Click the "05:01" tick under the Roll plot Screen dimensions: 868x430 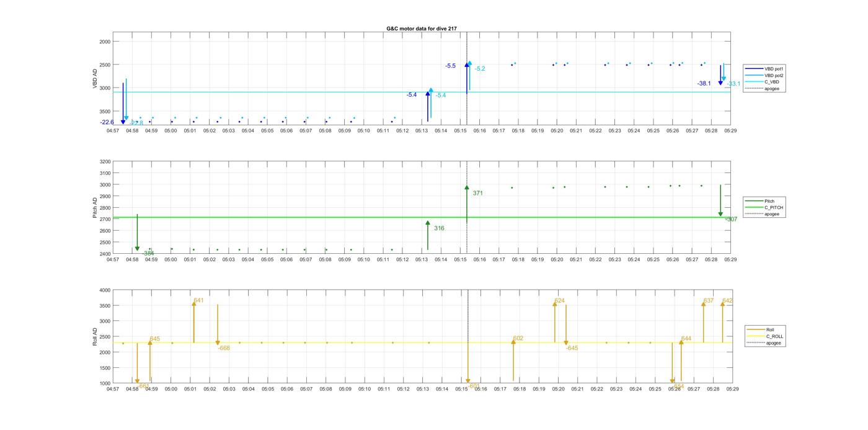[190, 389]
